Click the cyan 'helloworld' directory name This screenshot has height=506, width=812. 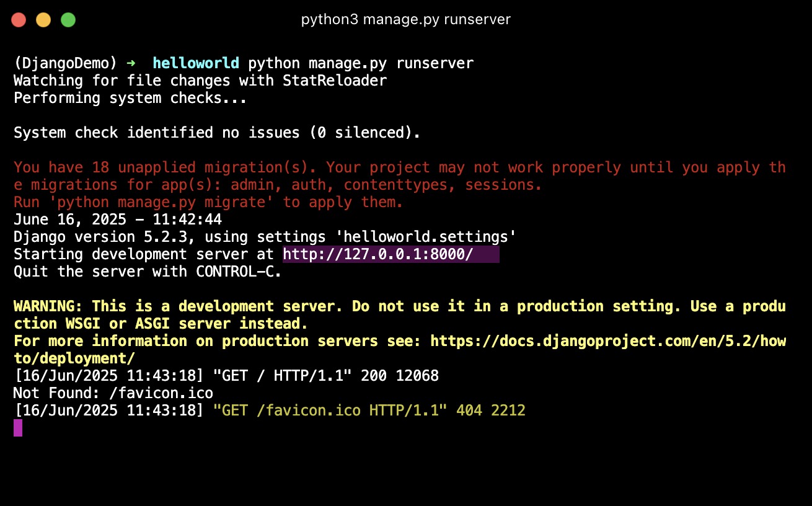pyautogui.click(x=196, y=63)
